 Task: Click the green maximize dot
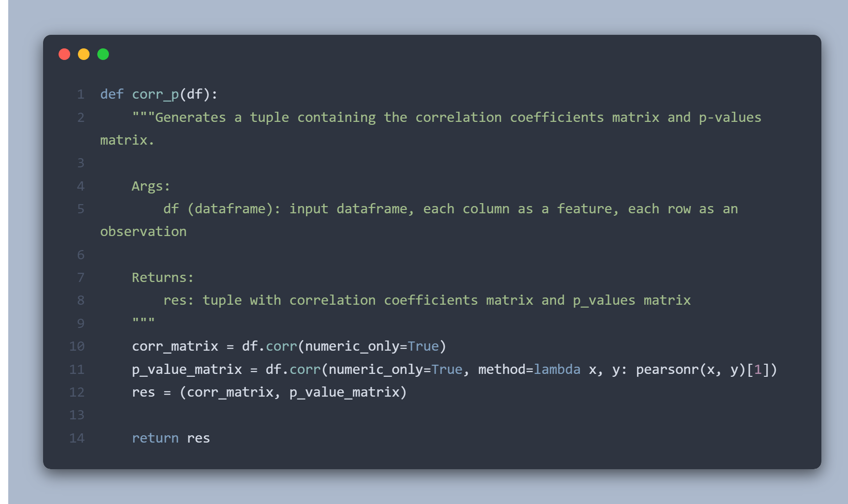103,54
